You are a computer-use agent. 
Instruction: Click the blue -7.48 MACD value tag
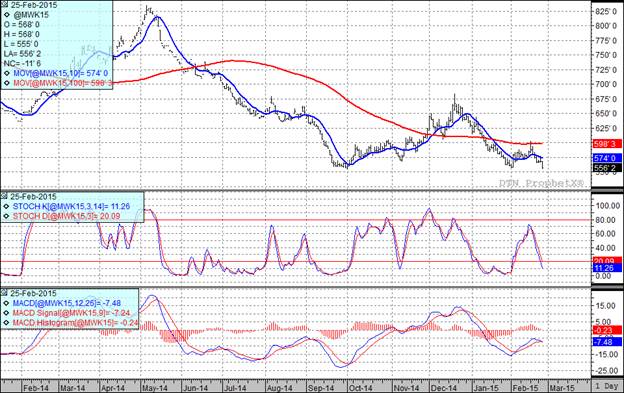607,342
